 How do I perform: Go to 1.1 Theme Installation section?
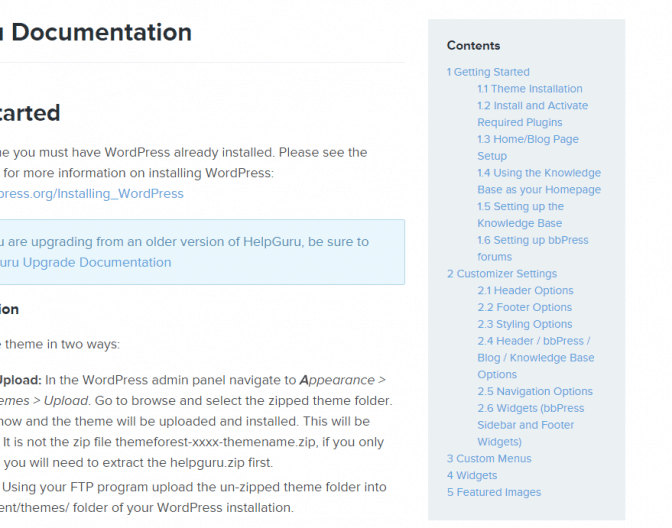click(x=530, y=89)
